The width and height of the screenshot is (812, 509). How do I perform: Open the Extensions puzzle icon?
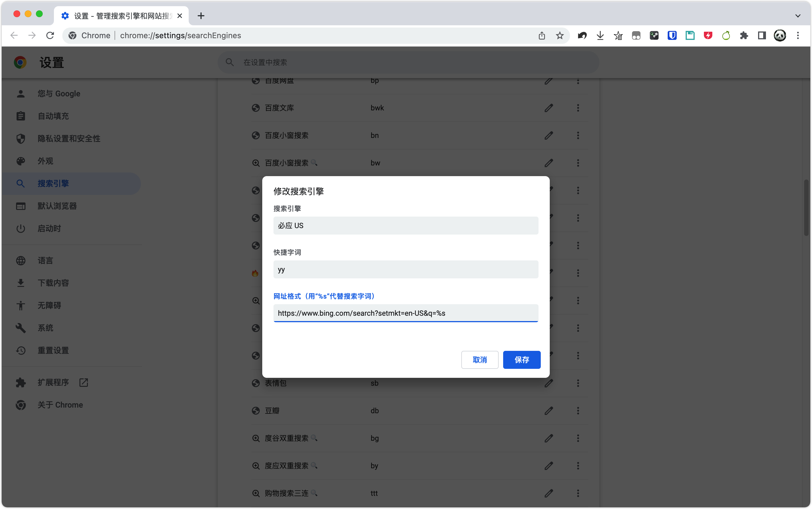click(x=744, y=35)
